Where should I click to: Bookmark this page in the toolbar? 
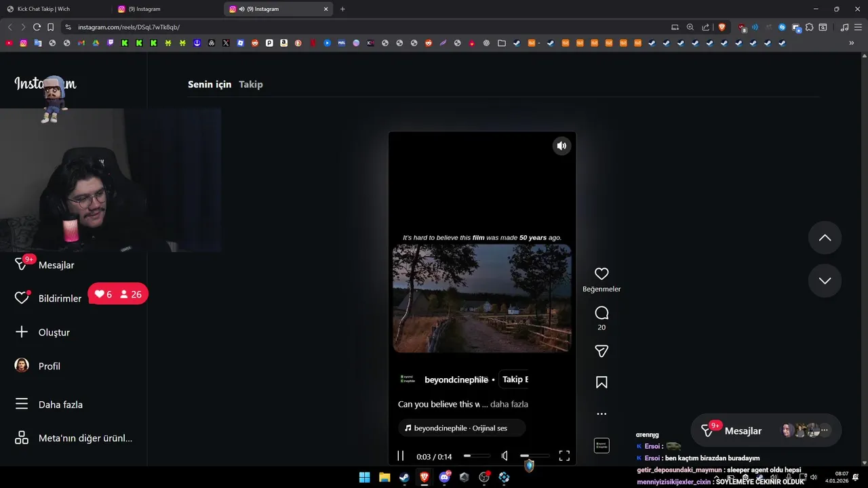[x=50, y=27]
